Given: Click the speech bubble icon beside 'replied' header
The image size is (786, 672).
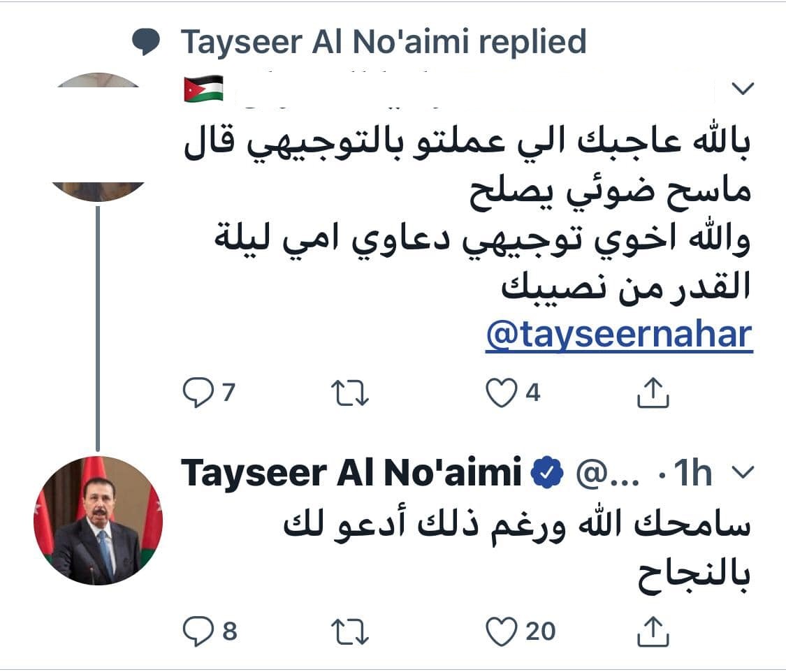Looking at the screenshot, I should (x=147, y=43).
